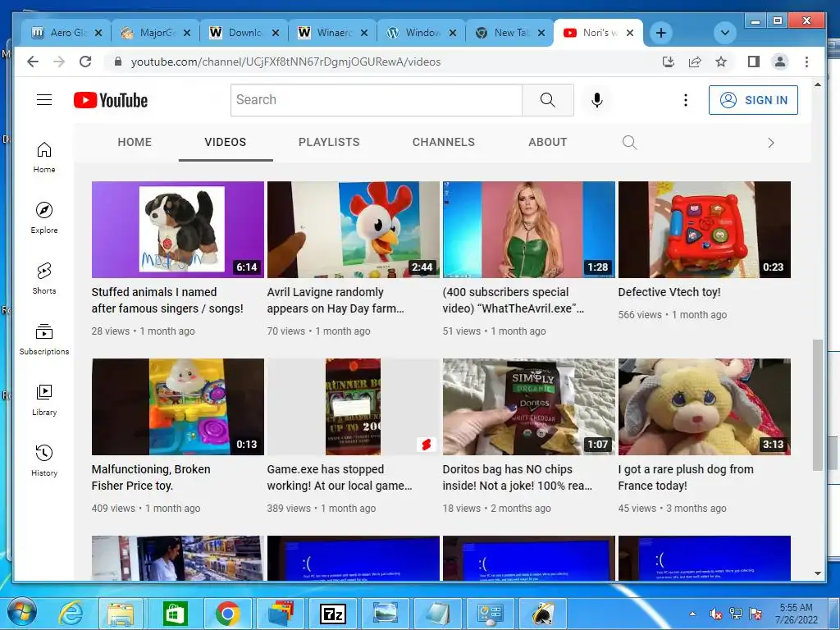Open Stuffed animals named after singers thumbnail
Screen dimensions: 840x630
click(178, 230)
